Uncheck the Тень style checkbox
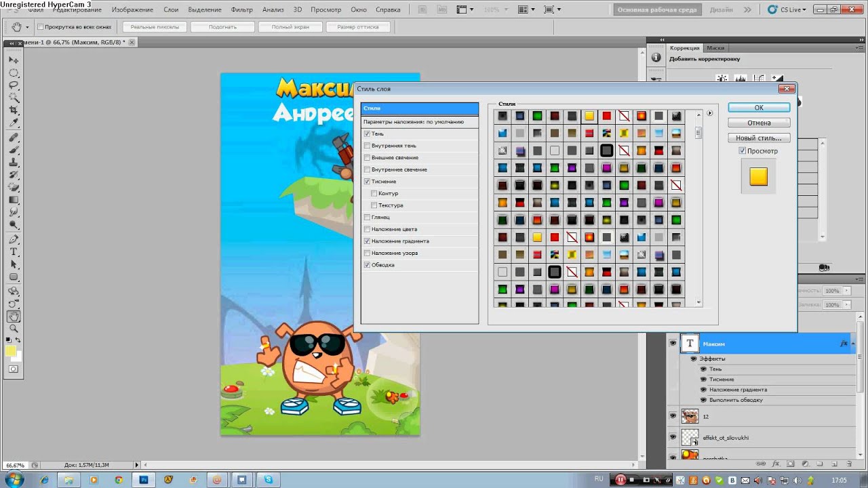 [367, 134]
